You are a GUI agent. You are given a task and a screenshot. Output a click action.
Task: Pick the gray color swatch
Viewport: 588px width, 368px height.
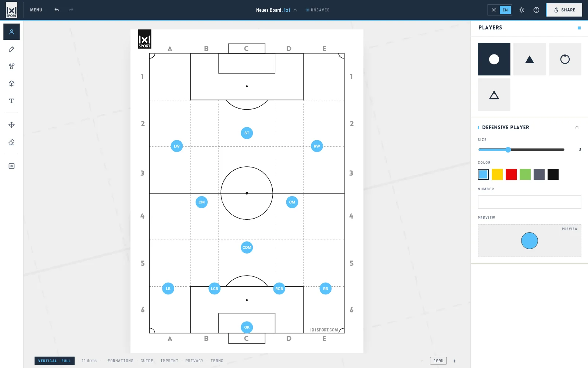(x=539, y=174)
